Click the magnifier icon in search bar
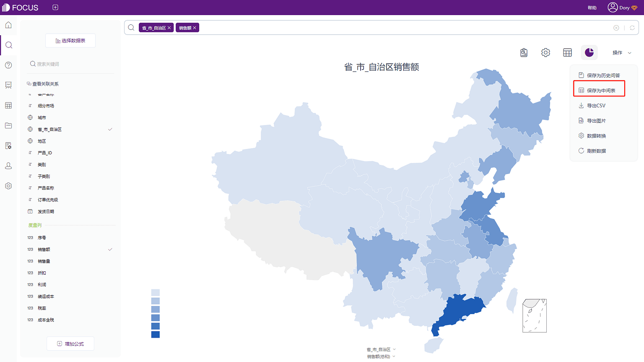644x362 pixels. (x=131, y=28)
